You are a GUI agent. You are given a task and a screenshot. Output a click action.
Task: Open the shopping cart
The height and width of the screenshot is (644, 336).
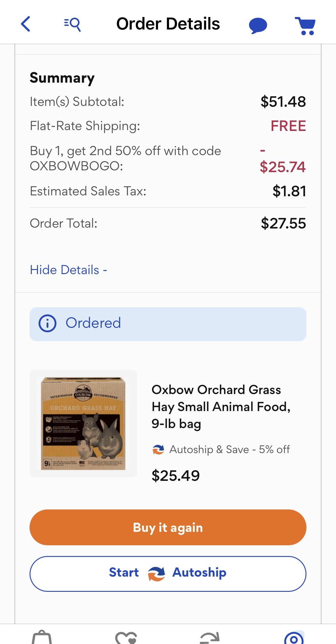pos(305,26)
